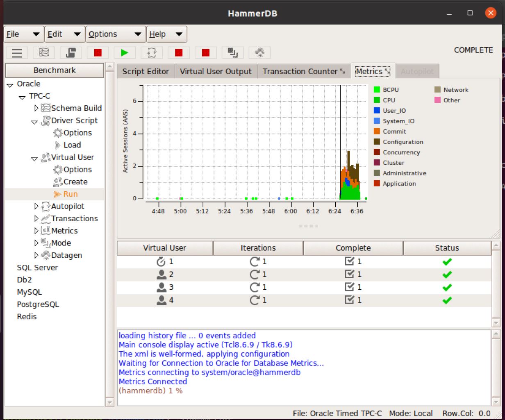Click Complete checkbox for virtual user 2

[x=349, y=274]
